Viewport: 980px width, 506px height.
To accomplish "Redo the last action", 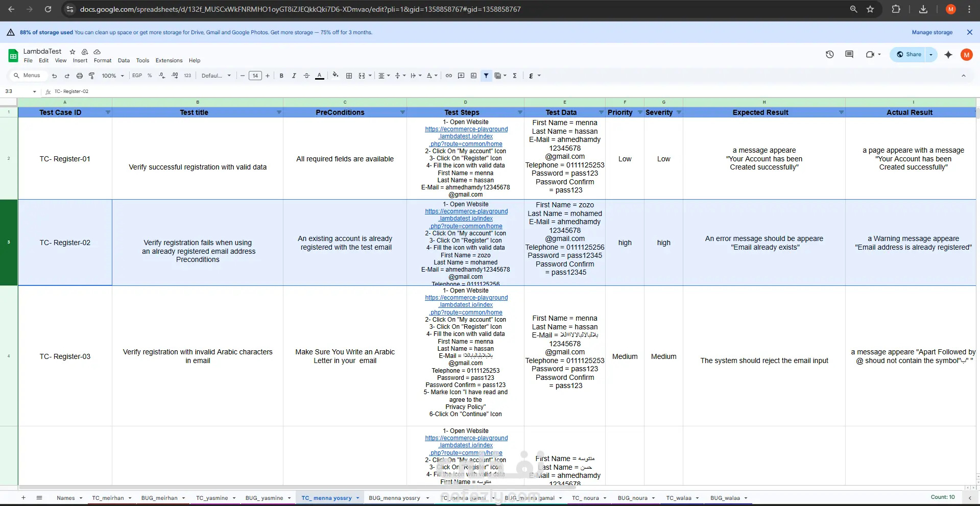I will (67, 76).
